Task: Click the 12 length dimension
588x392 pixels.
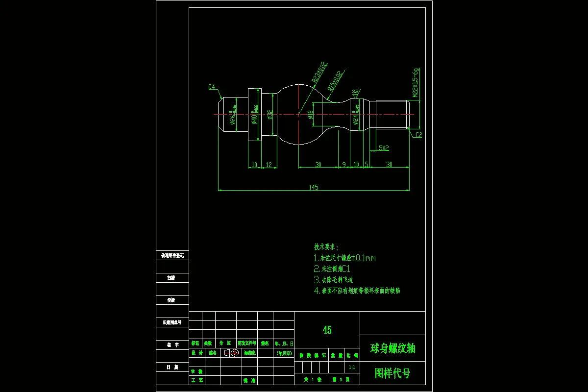Action: tap(269, 165)
